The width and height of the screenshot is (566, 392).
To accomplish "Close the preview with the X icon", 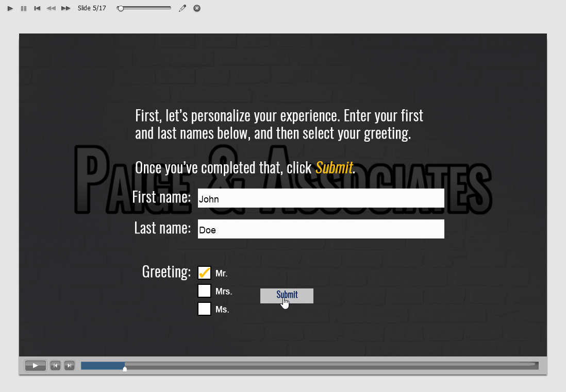I will tap(197, 8).
